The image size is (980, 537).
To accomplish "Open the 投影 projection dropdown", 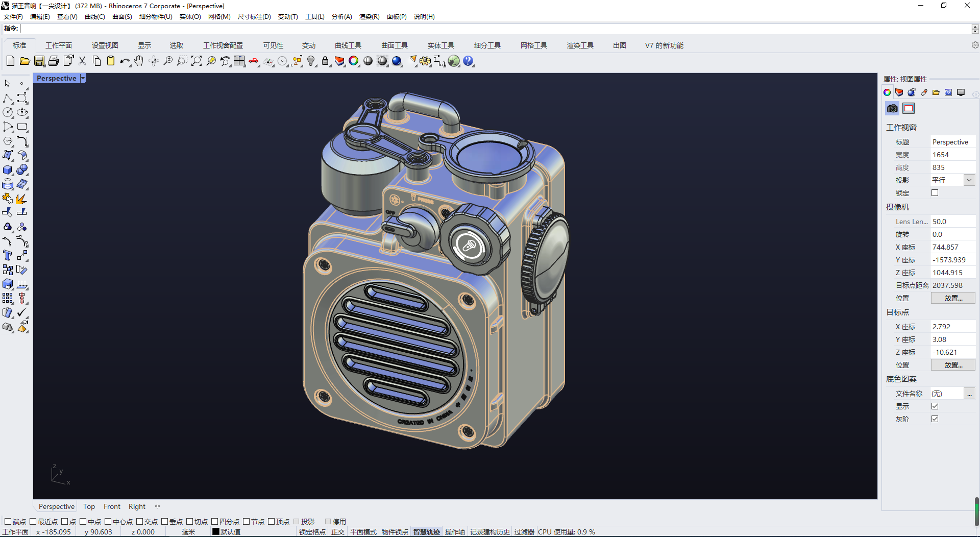I will (969, 180).
